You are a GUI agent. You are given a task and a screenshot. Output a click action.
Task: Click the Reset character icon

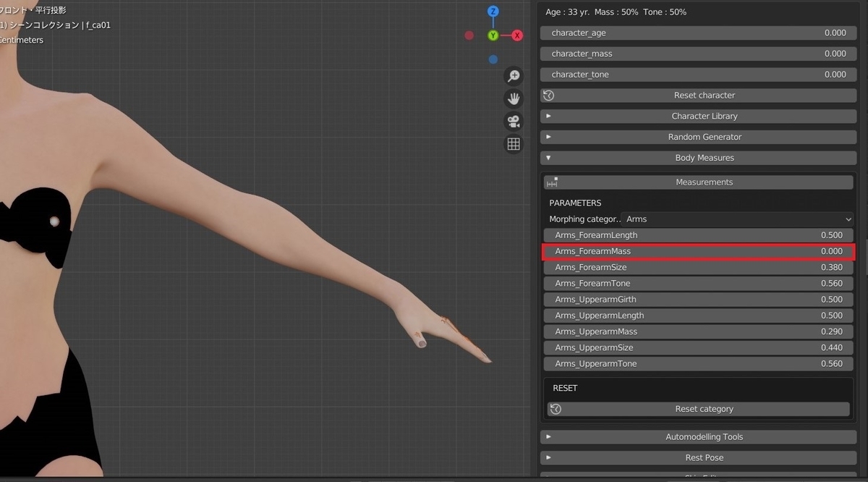point(549,96)
